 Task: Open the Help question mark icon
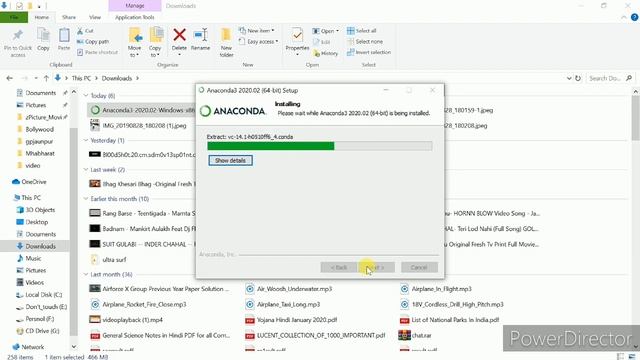click(x=634, y=17)
